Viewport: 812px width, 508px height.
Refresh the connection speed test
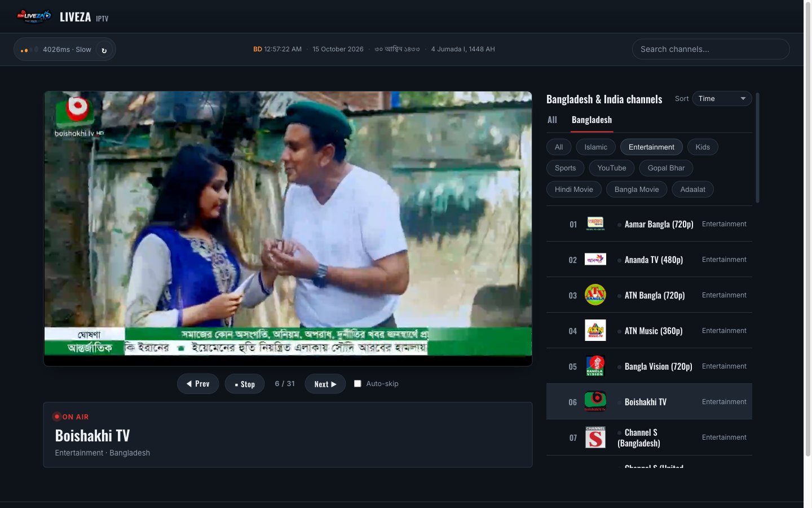tap(104, 50)
